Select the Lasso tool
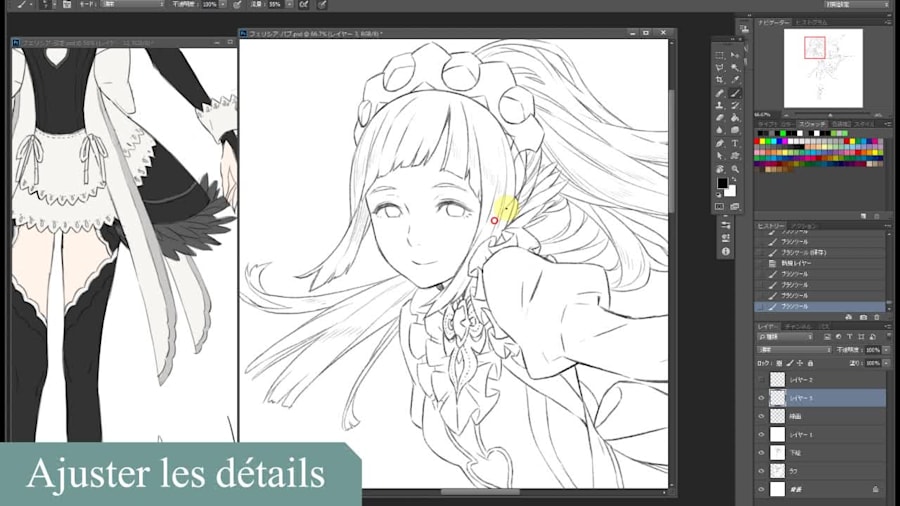 pyautogui.click(x=719, y=68)
